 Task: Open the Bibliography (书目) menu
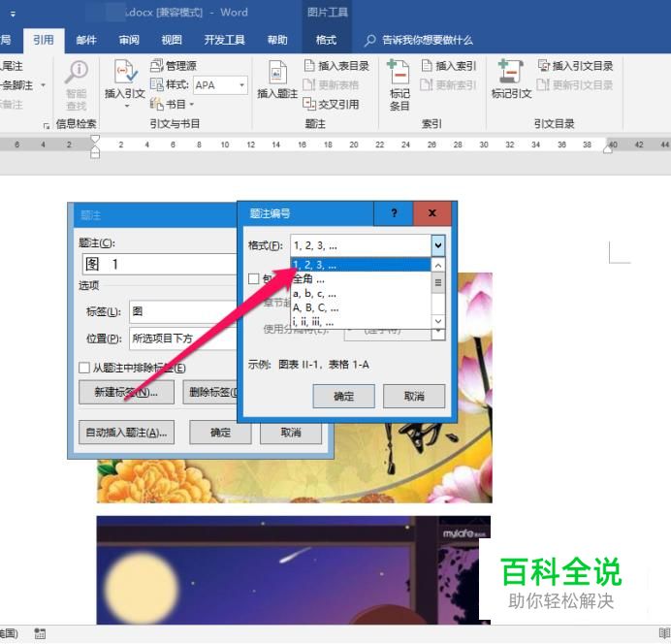point(172,104)
